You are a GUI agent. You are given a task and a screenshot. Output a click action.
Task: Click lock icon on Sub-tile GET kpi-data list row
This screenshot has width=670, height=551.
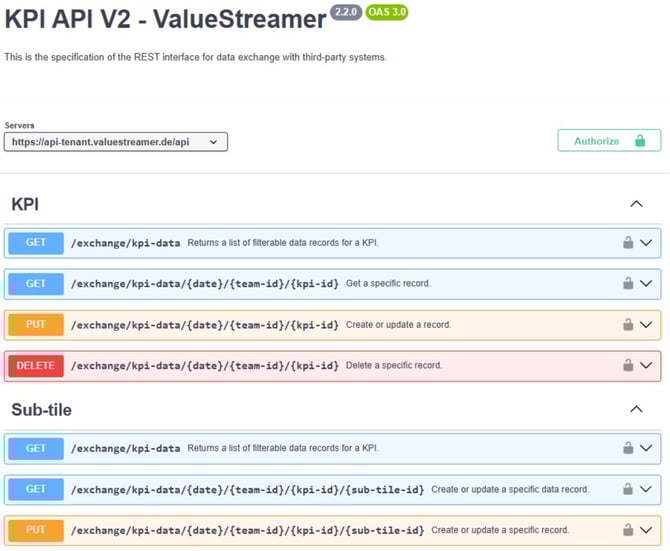[x=628, y=448]
